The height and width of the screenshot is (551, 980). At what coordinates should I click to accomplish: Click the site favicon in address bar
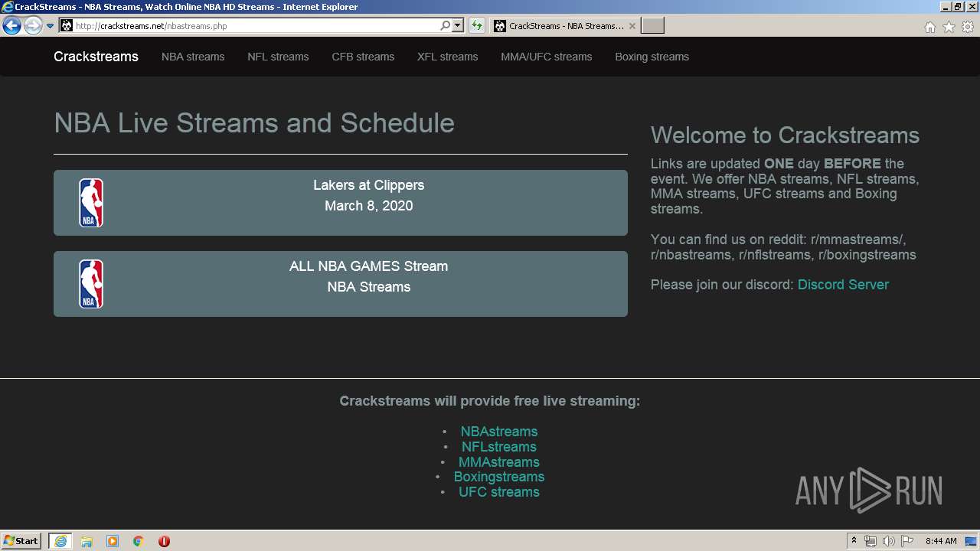[67, 26]
